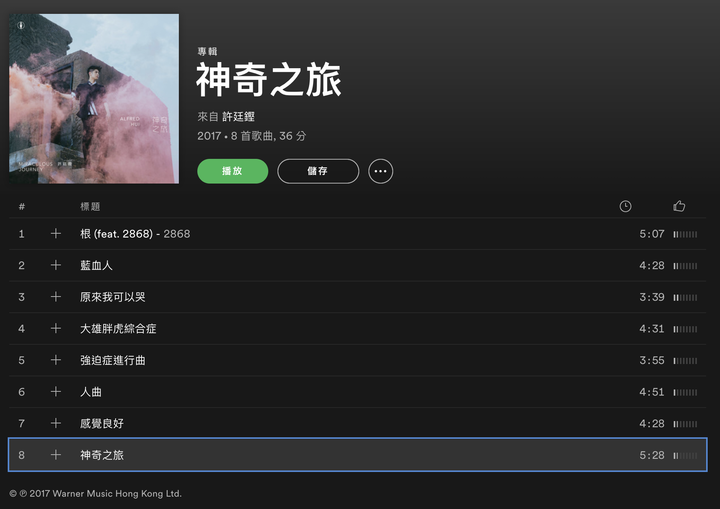Viewport: 720px width, 509px height.
Task: Add 強迫症進行曲 with the plus icon
Action: pos(56,360)
